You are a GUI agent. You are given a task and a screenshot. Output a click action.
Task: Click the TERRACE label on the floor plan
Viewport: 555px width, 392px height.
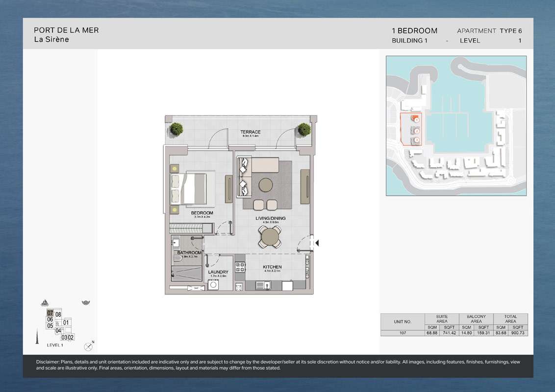[250, 132]
